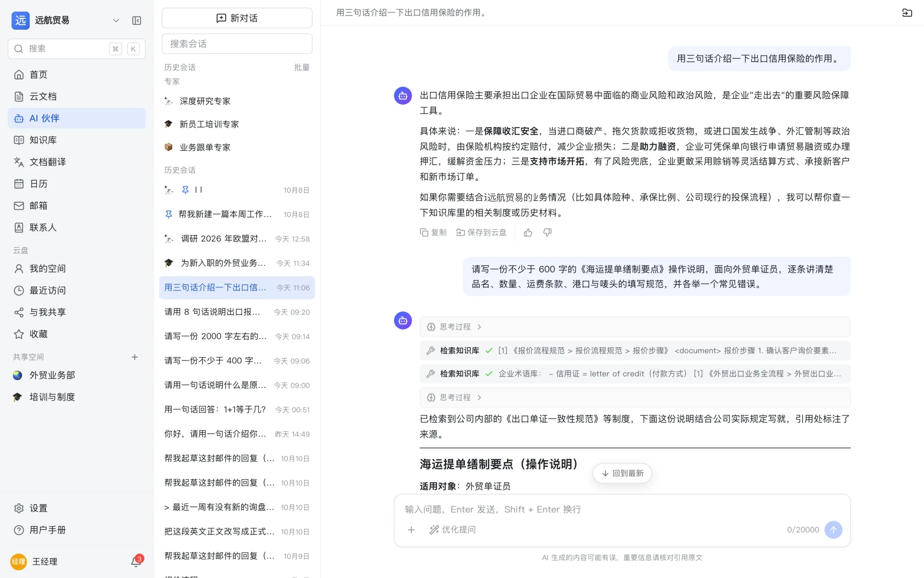924x578 pixels.
Task: Open 设置 at the sidebar bottom
Action: (76, 508)
